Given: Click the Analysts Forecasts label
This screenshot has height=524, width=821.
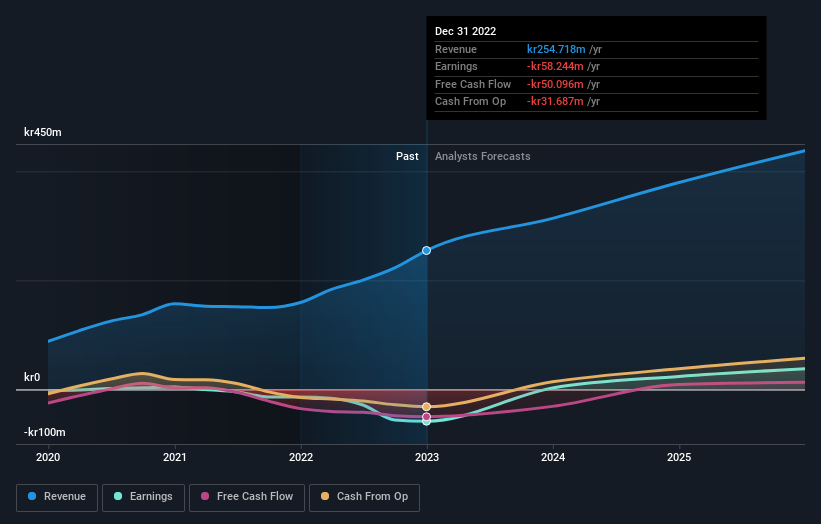Looking at the screenshot, I should coord(482,156).
